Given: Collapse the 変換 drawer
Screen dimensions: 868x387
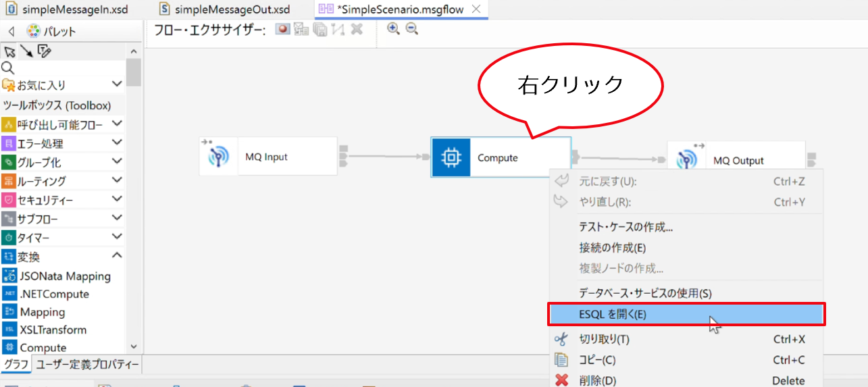Looking at the screenshot, I should 117,256.
